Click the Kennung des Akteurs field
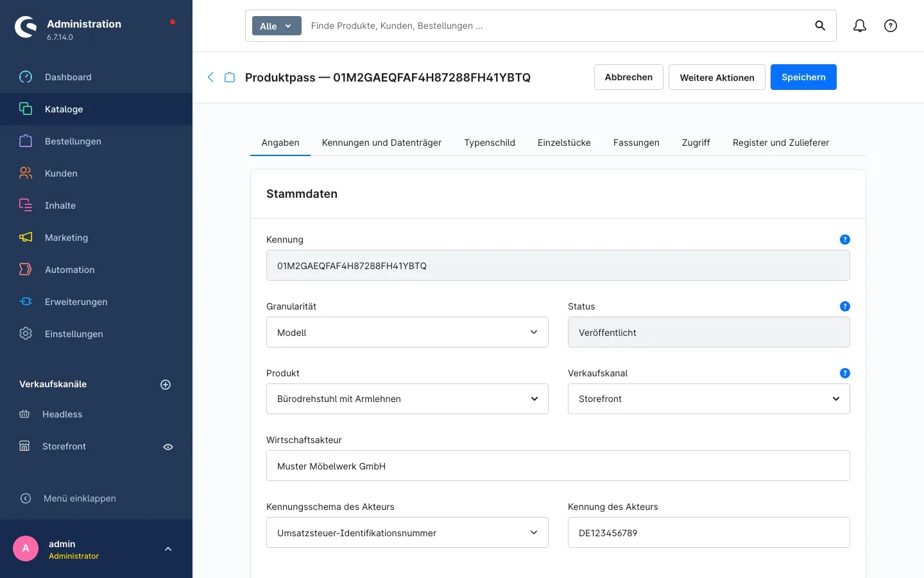Screen dimensions: 924x578 (709, 532)
